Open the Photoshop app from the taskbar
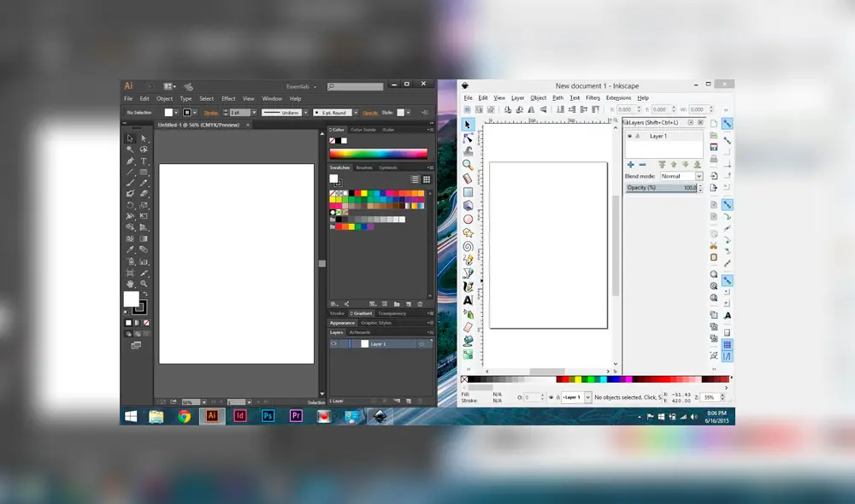The height and width of the screenshot is (504, 855). 268,416
